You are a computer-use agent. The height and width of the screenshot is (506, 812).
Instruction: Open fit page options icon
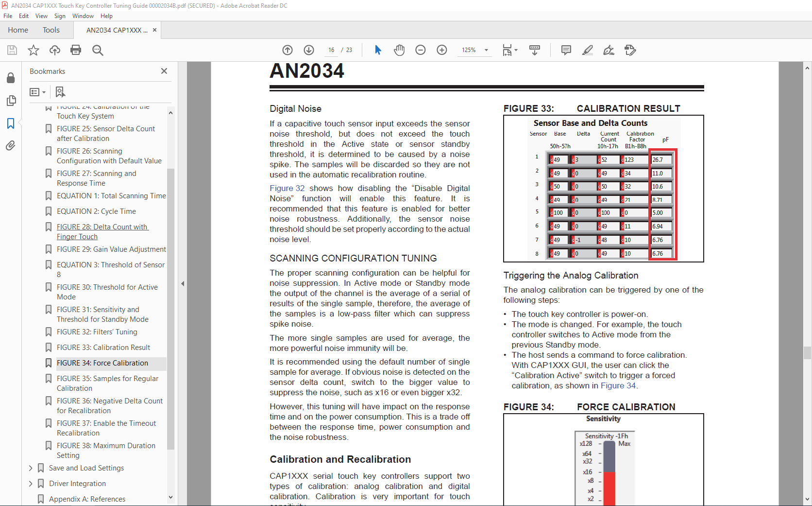(510, 50)
